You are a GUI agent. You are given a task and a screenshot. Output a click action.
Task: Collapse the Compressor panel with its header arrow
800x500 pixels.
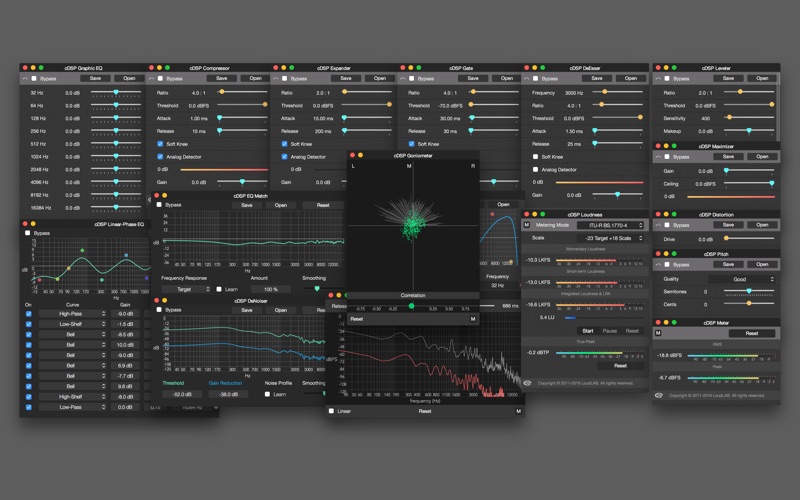pos(152,79)
